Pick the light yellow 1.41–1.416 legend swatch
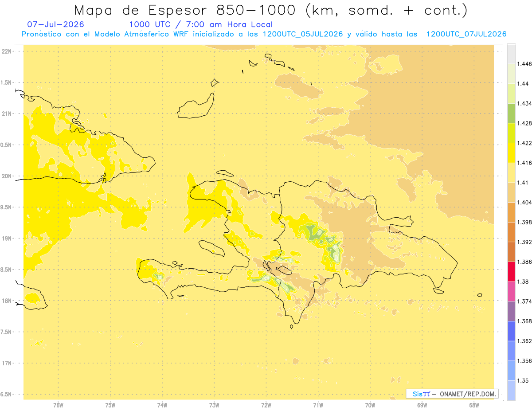The image size is (532, 411). coord(511,172)
